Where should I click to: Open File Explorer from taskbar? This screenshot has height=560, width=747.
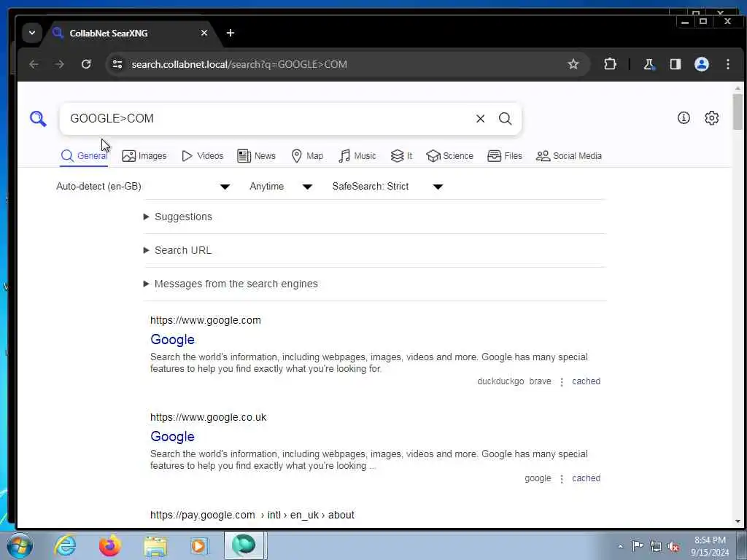tap(155, 547)
